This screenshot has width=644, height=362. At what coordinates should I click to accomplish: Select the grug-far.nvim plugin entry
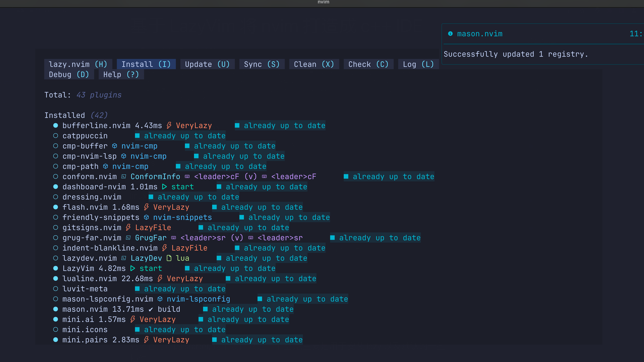pos(92,238)
